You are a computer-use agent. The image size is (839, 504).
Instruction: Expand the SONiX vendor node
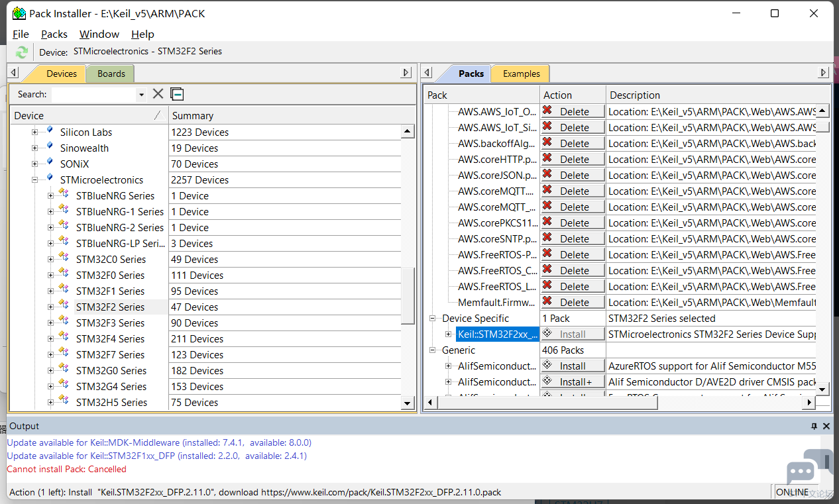click(35, 164)
